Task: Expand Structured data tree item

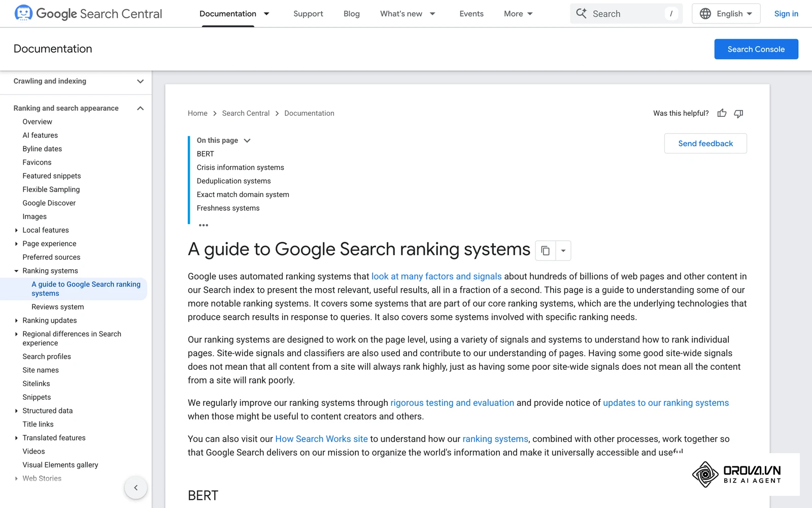Action: click(x=16, y=411)
